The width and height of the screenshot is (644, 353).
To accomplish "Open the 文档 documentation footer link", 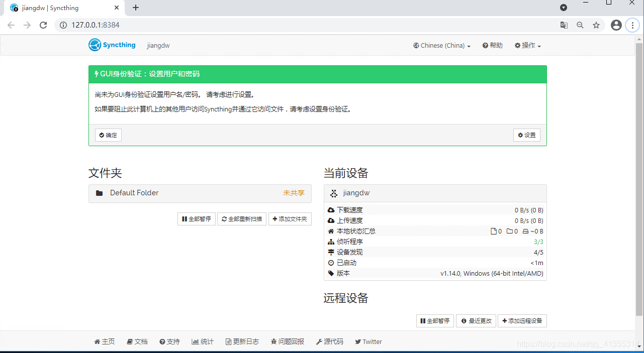I will (x=137, y=341).
